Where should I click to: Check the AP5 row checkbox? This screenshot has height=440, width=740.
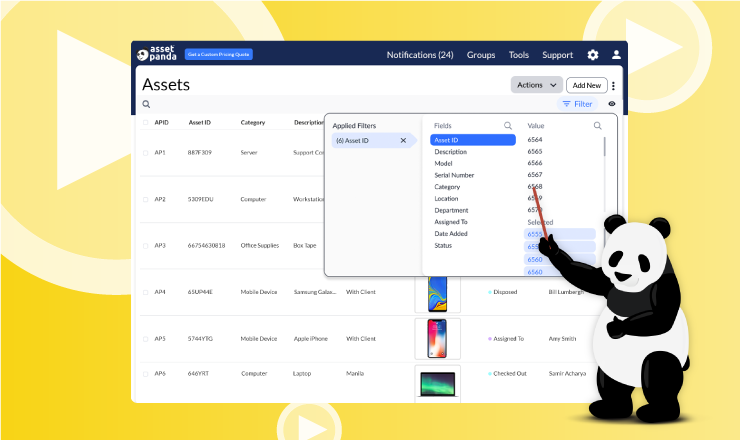pyautogui.click(x=145, y=339)
